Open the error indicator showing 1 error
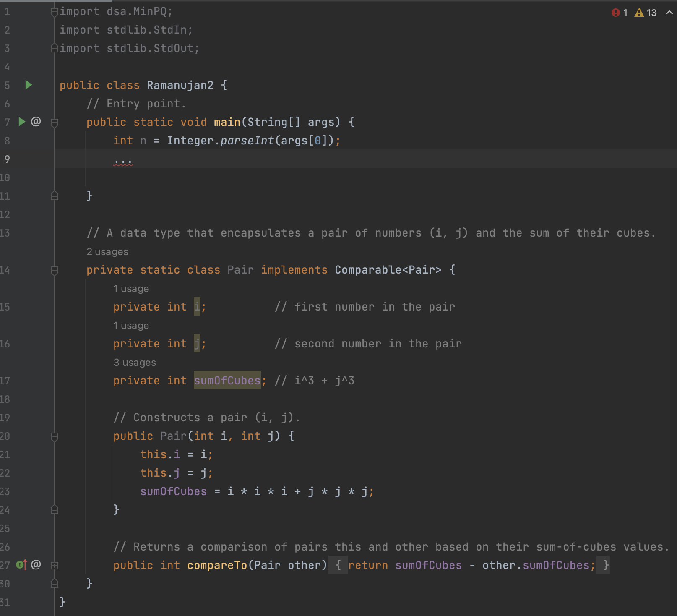This screenshot has height=616, width=677. 620,13
